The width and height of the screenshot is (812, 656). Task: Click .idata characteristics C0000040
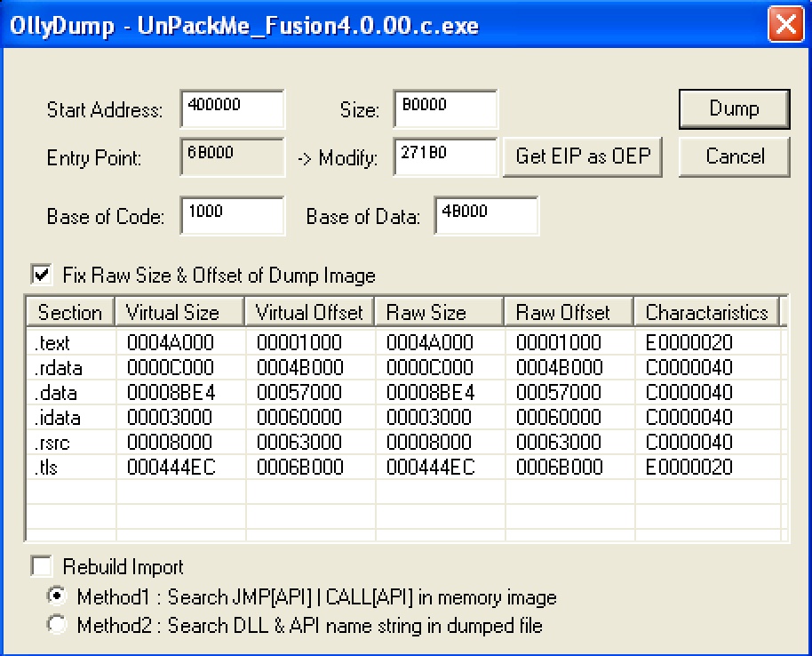(x=689, y=417)
